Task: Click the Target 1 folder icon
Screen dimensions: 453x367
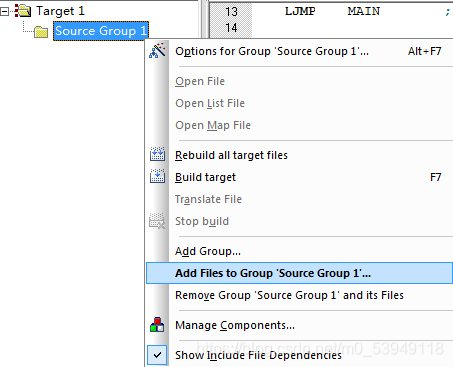Action: pyautogui.click(x=23, y=11)
